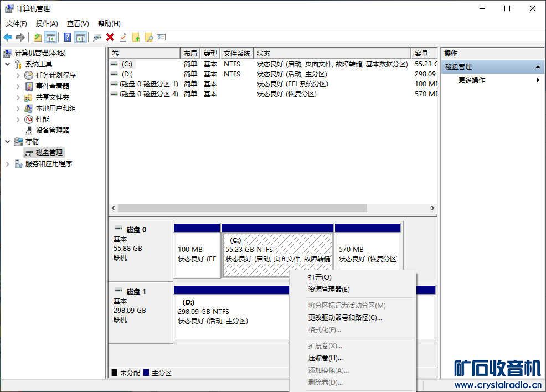The height and width of the screenshot is (392, 546).
Task: Collapse the 存储 tree node
Action: pyautogui.click(x=7, y=142)
